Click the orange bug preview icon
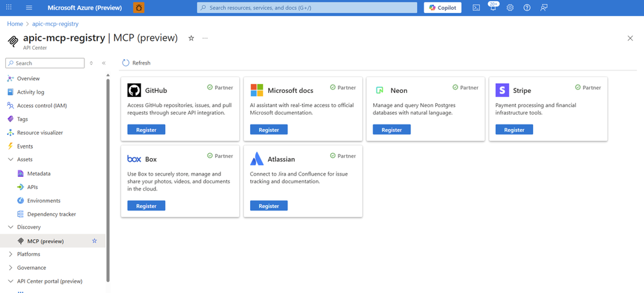Viewport: 644px width, 293px height. (x=139, y=7)
